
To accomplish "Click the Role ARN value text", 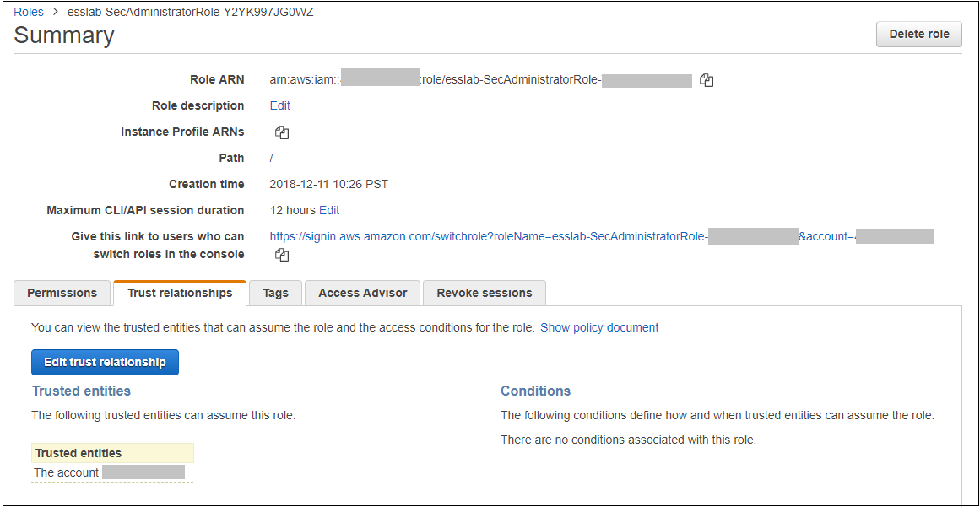I will click(435, 80).
